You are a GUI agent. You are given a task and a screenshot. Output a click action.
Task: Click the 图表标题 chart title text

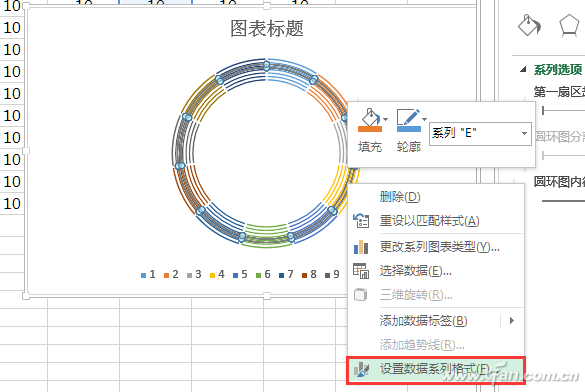click(x=267, y=29)
